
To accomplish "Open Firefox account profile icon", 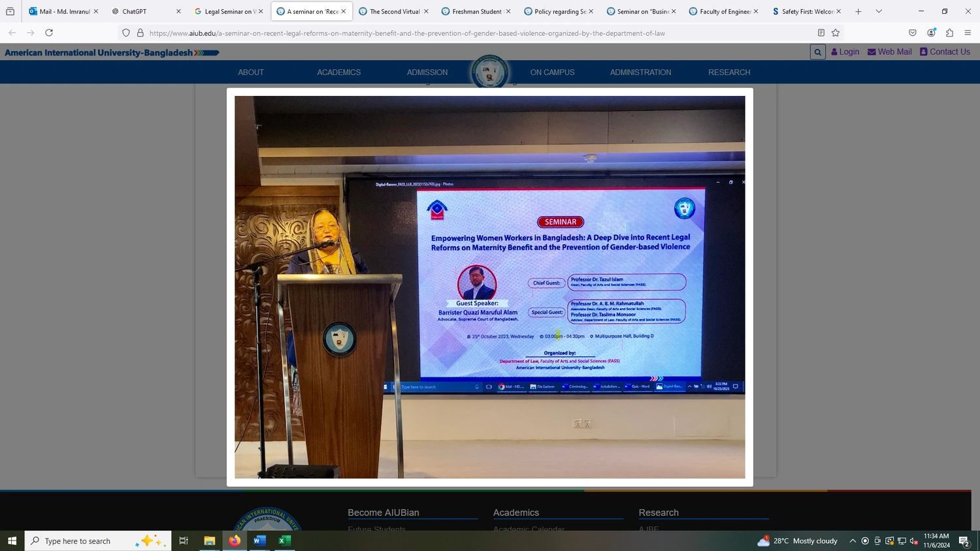I will pos(931,33).
